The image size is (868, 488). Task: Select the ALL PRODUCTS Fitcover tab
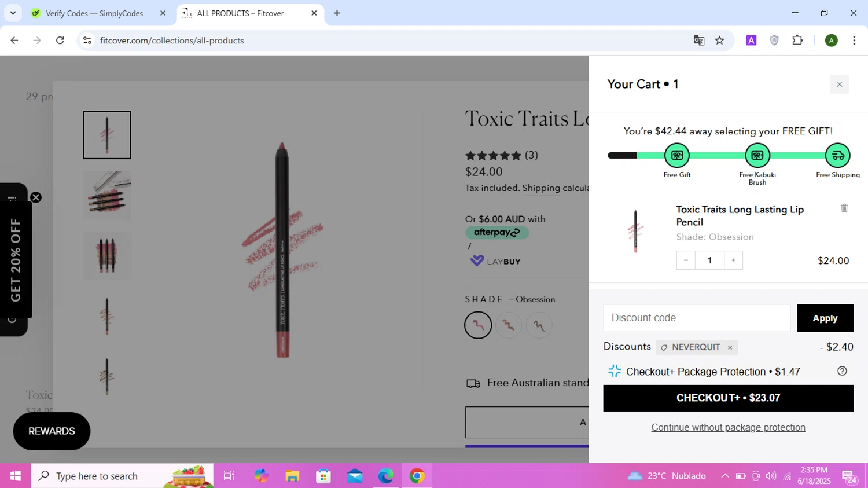point(240,13)
